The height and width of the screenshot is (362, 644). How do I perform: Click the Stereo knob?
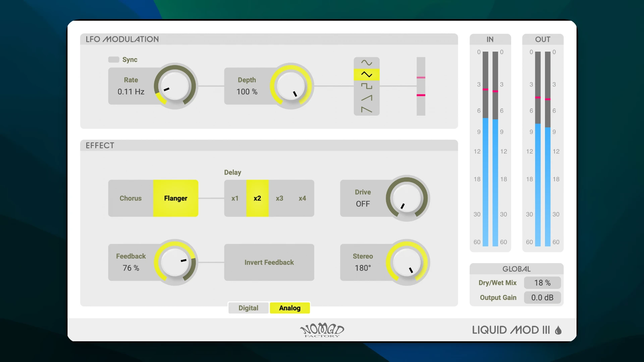coord(407,262)
